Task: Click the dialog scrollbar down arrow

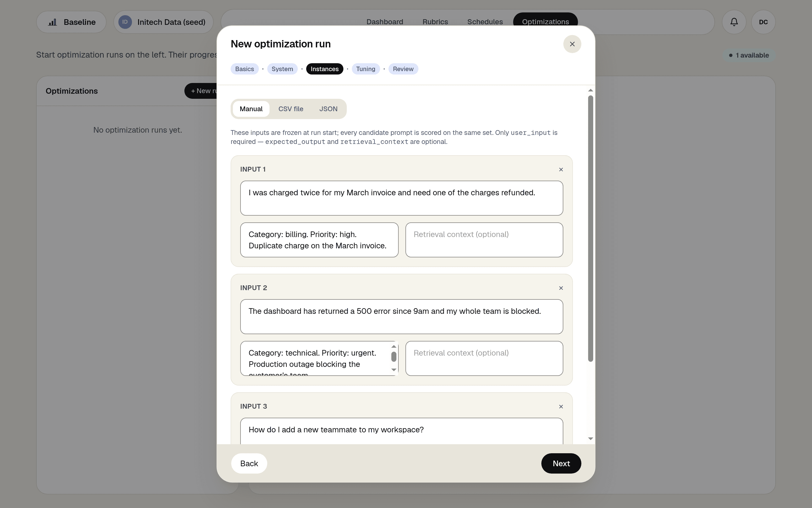Action: click(591, 439)
